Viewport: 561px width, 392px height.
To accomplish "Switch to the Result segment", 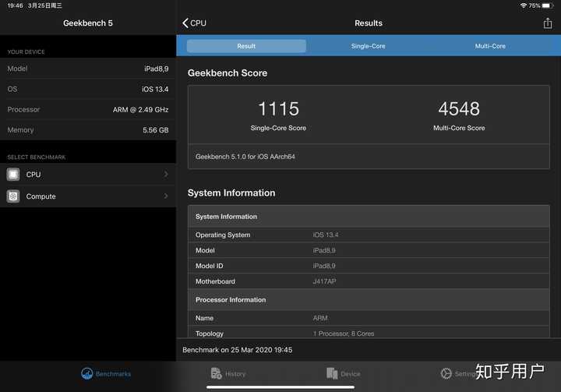I will (x=246, y=46).
